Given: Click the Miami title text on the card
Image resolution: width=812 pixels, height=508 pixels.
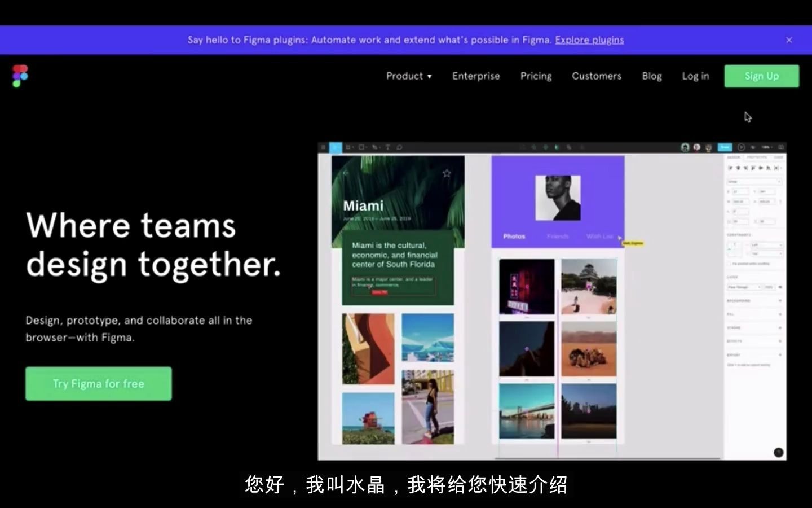Looking at the screenshot, I should [363, 206].
